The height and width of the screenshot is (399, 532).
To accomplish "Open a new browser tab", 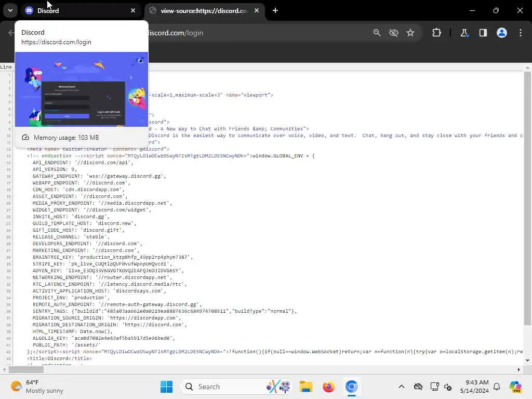I will click(275, 10).
